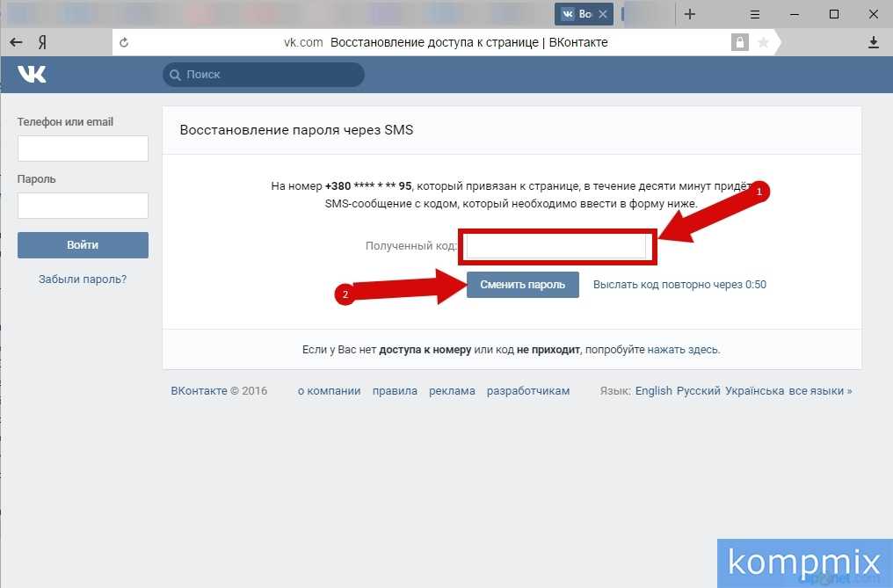The width and height of the screenshot is (893, 588).
Task: Open the ВКонтакте © 2016 link
Action: click(x=219, y=391)
